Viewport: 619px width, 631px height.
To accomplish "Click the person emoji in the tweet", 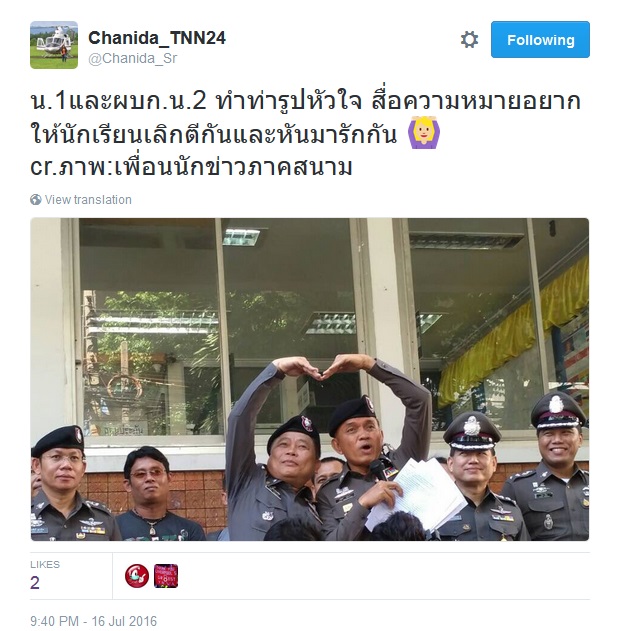I will pos(424,132).
